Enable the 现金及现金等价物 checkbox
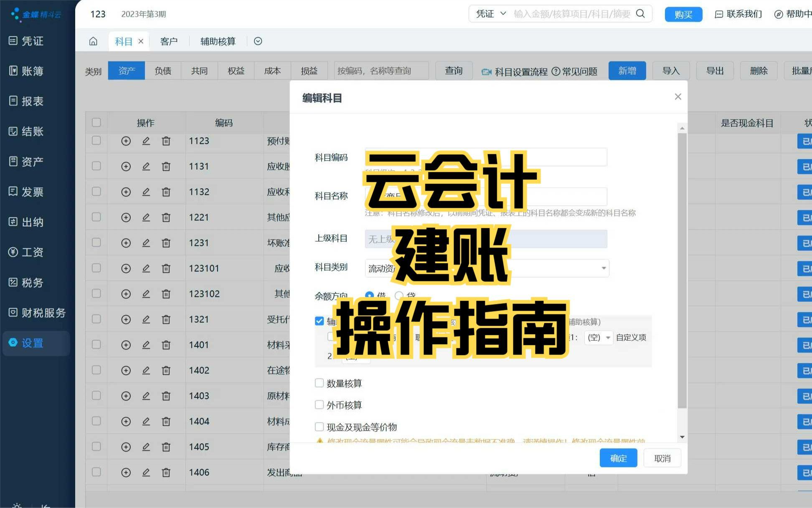 click(x=319, y=427)
